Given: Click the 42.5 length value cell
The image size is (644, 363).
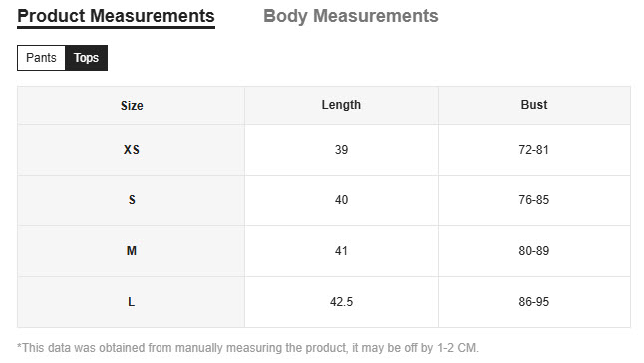Looking at the screenshot, I should point(341,302).
